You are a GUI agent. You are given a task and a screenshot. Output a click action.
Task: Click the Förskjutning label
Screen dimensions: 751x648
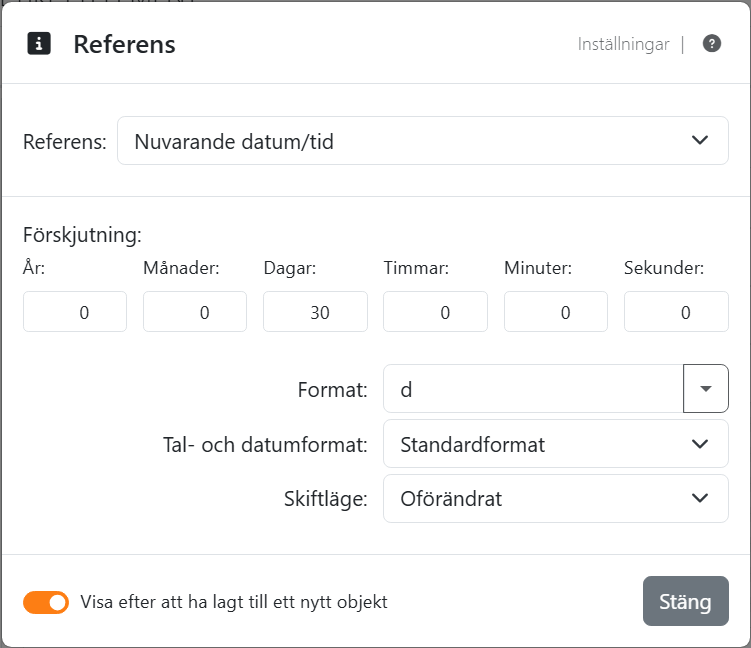point(82,235)
